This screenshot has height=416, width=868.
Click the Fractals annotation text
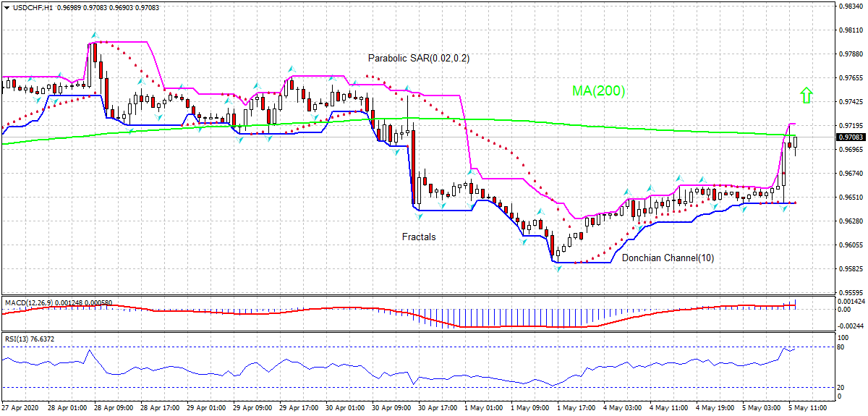tap(419, 237)
